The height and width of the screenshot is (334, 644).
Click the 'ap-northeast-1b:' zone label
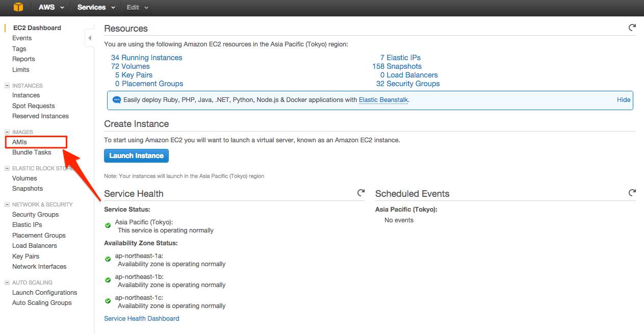click(139, 277)
